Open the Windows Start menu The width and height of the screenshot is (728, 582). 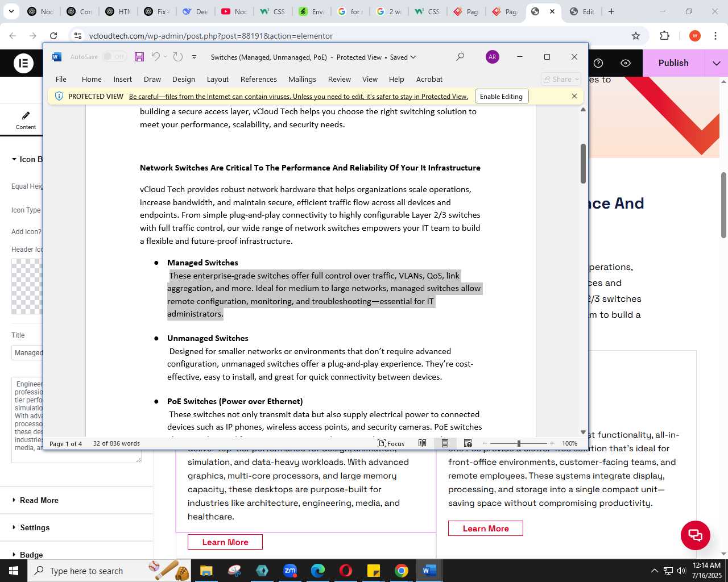tap(14, 571)
